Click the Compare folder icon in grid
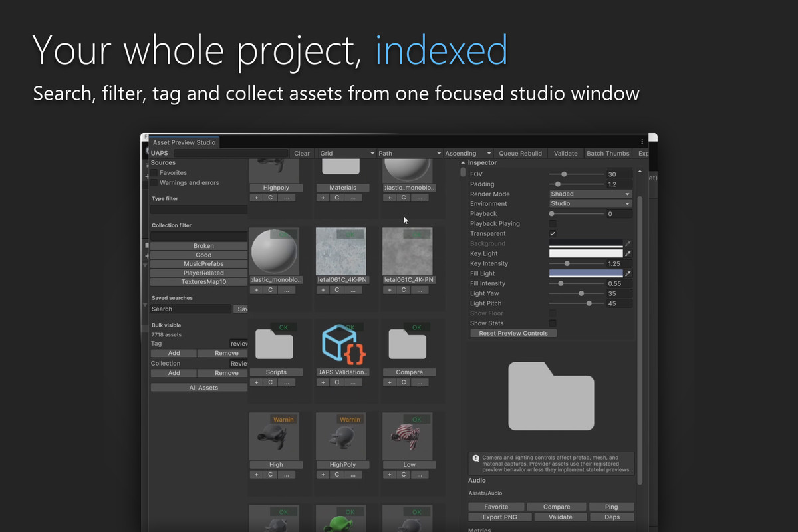The width and height of the screenshot is (798, 532). 407,345
